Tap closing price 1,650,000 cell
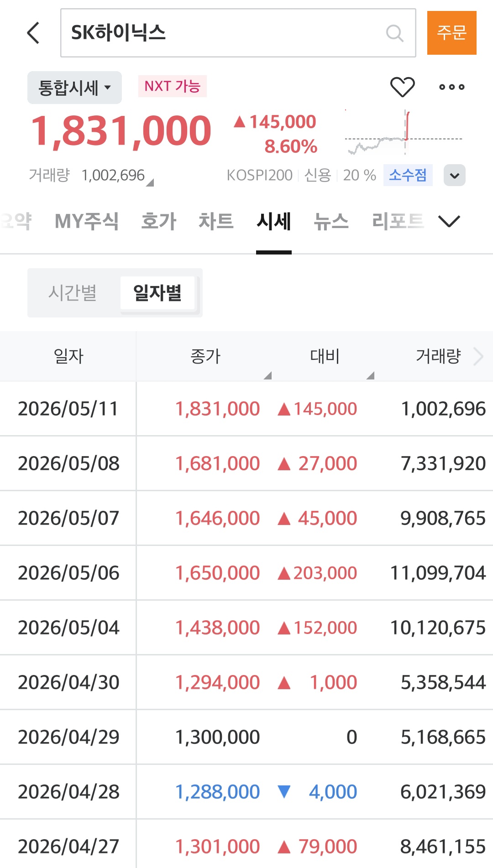The height and width of the screenshot is (868, 493). [218, 573]
